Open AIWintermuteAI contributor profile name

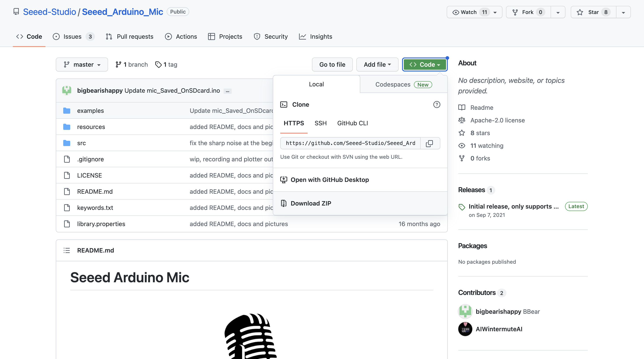499,329
